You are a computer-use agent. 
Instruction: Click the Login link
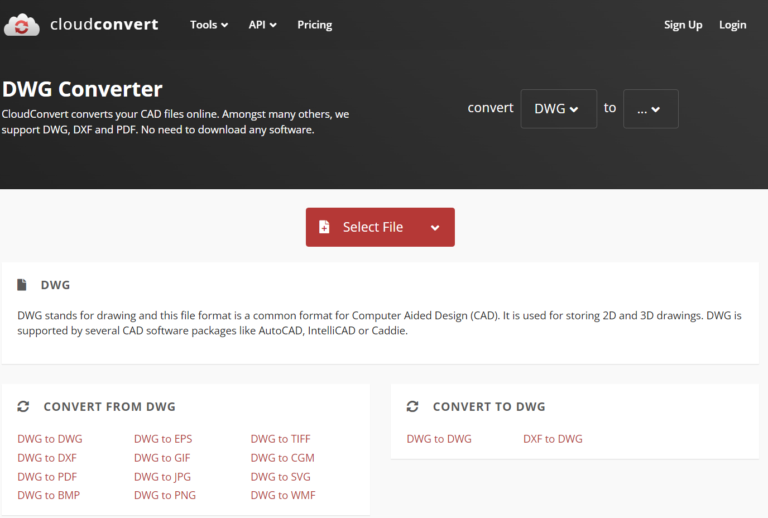pyautogui.click(x=732, y=25)
